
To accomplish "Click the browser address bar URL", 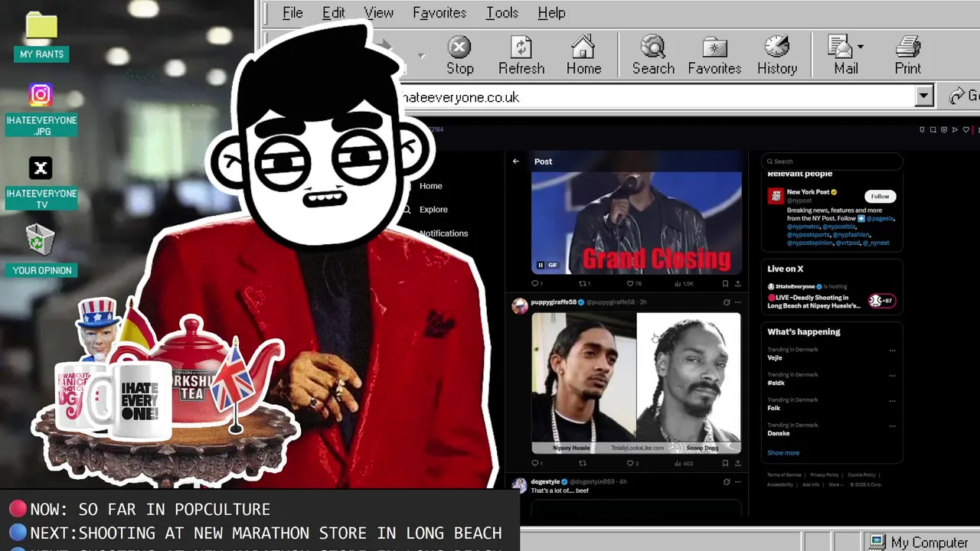I will 460,97.
